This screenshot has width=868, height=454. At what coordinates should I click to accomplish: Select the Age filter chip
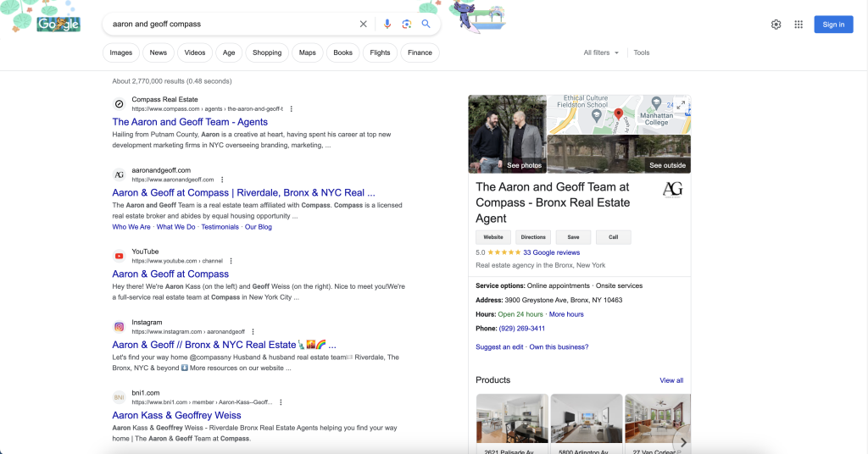click(229, 53)
